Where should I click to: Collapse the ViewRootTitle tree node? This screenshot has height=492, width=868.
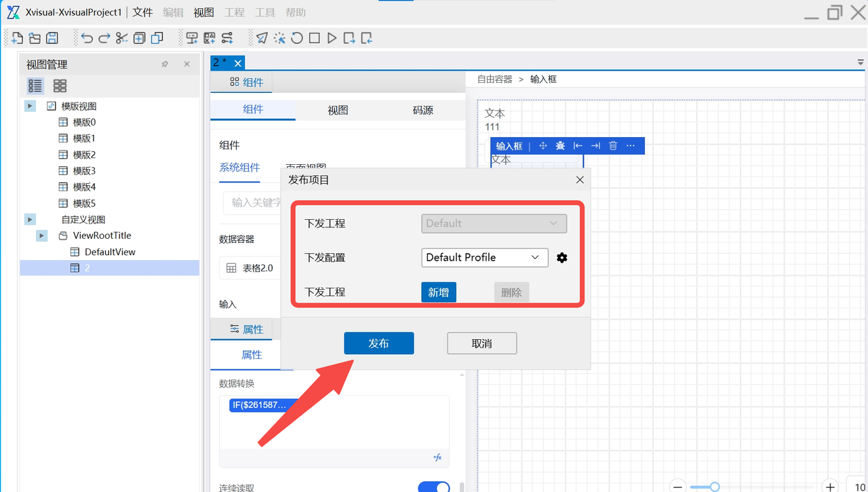(42, 235)
